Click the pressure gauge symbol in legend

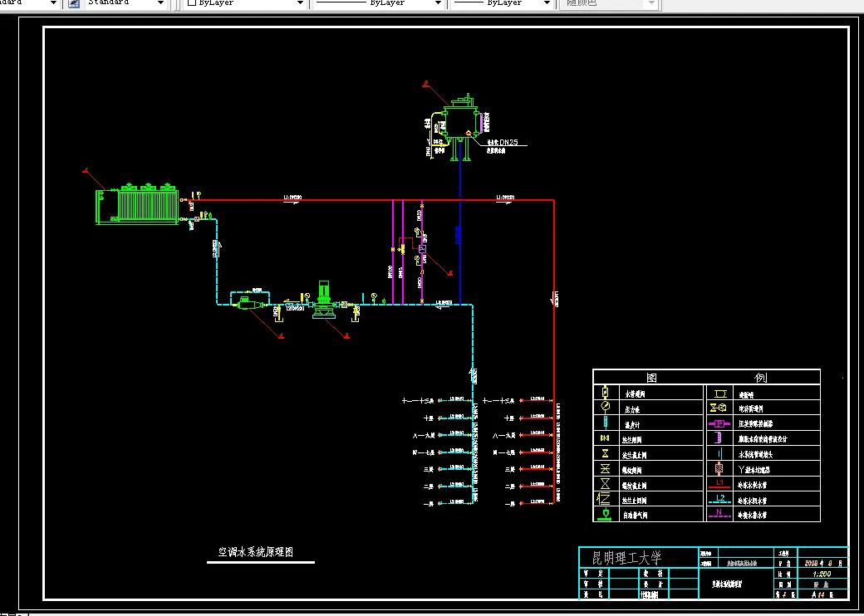coord(605,408)
